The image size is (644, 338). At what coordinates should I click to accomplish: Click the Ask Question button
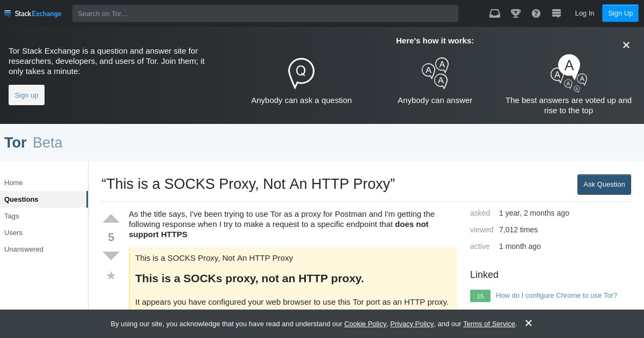click(x=604, y=185)
